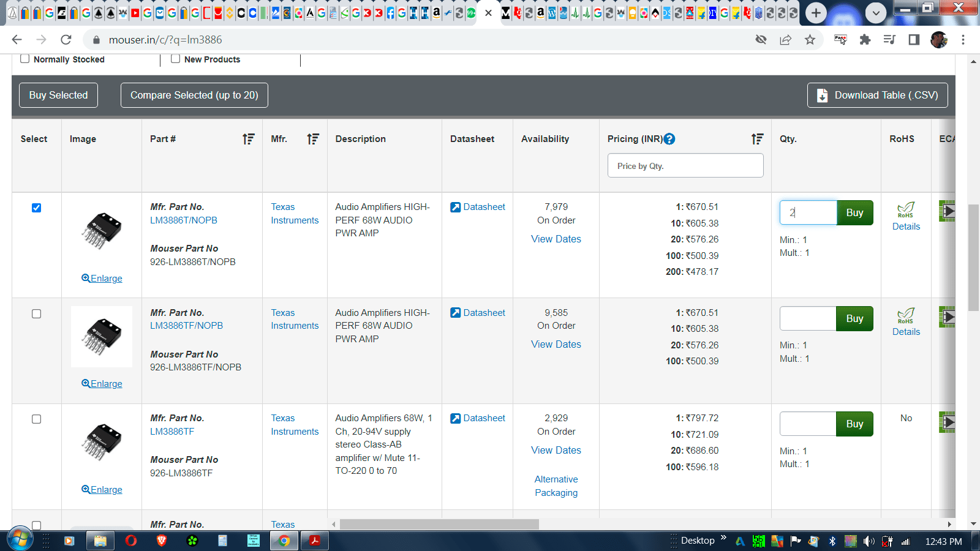Bookmark this page with the star icon
The height and width of the screenshot is (551, 980).
[x=810, y=40]
